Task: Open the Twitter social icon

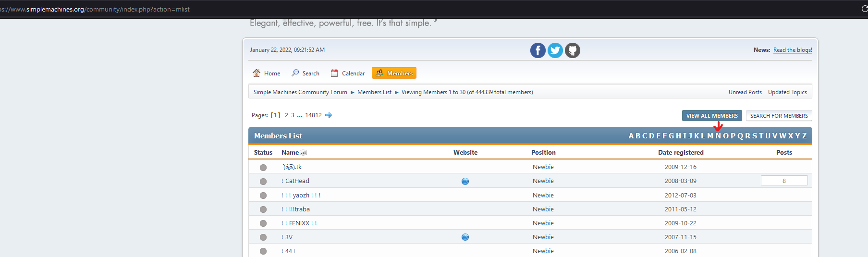Action: point(555,50)
